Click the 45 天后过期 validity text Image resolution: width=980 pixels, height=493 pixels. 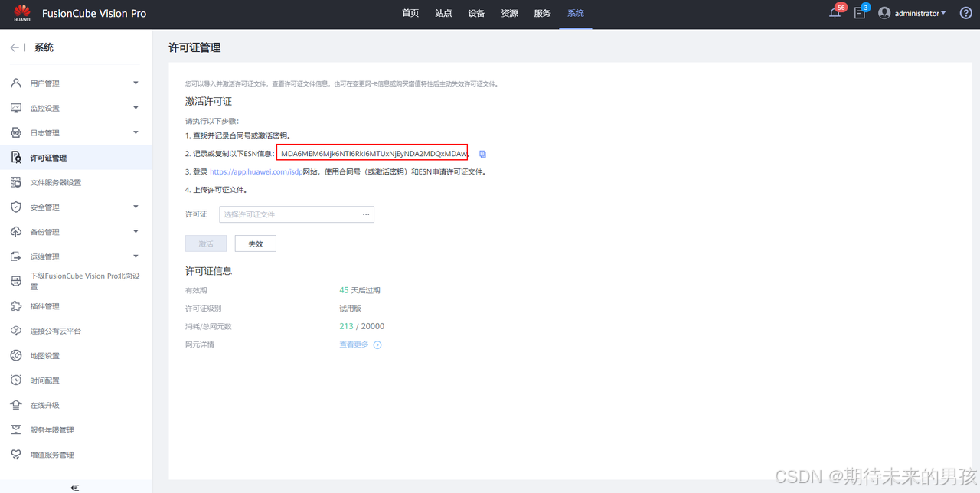point(360,291)
